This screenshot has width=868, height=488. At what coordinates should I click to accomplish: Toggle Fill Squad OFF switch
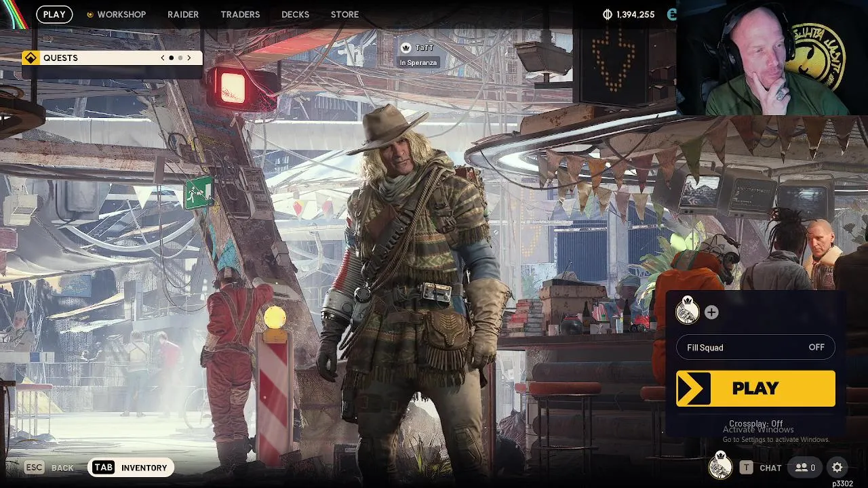pyautogui.click(x=756, y=348)
